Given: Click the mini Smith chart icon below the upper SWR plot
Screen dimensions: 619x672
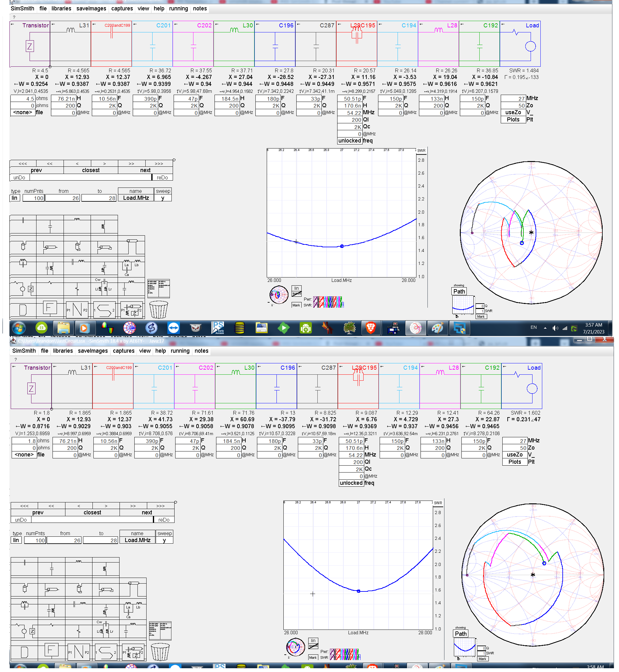Looking at the screenshot, I should tap(279, 295).
